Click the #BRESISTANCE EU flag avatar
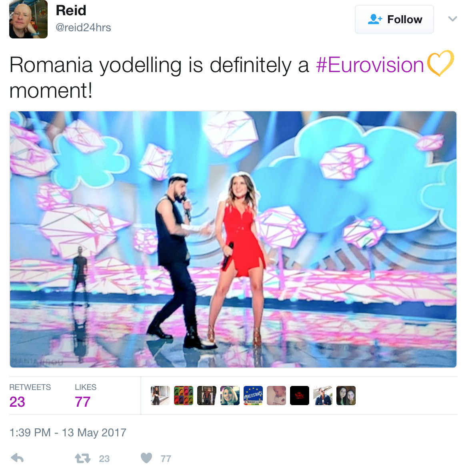 coord(253,396)
